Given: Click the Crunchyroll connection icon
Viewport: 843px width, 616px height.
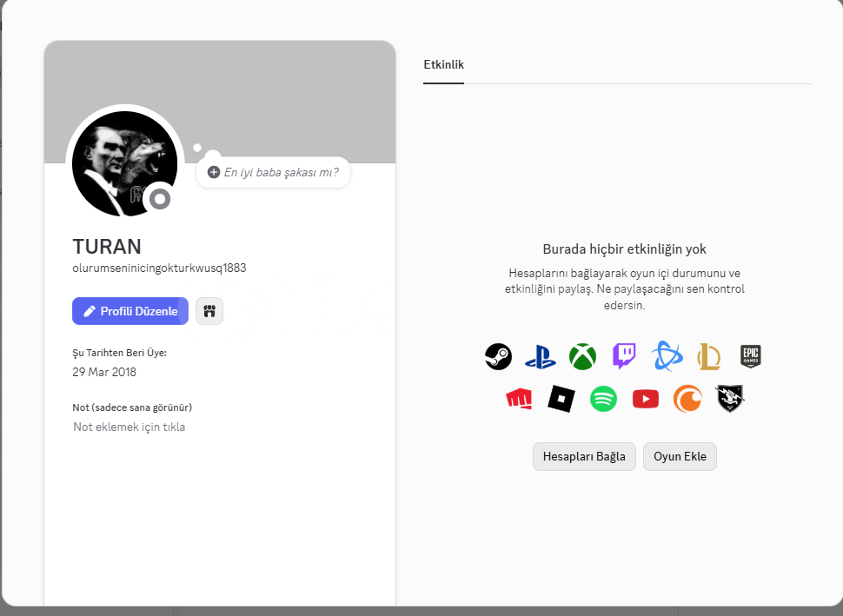Looking at the screenshot, I should [x=687, y=399].
